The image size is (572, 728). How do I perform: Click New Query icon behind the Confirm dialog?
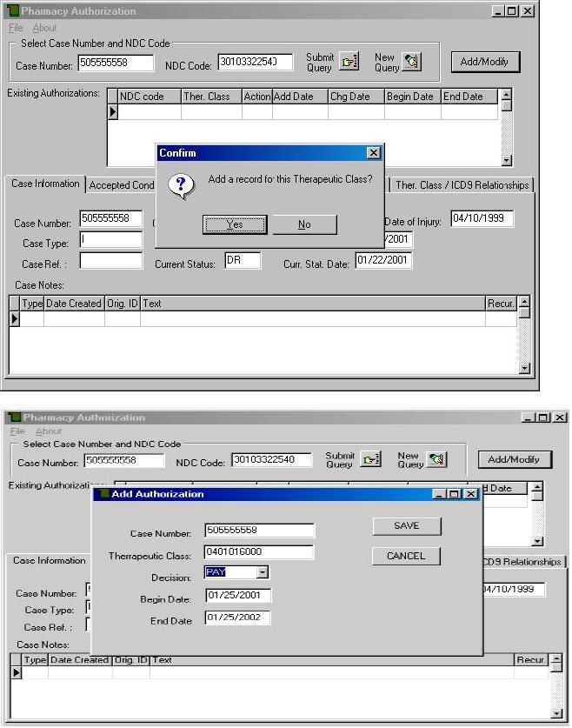tap(411, 62)
